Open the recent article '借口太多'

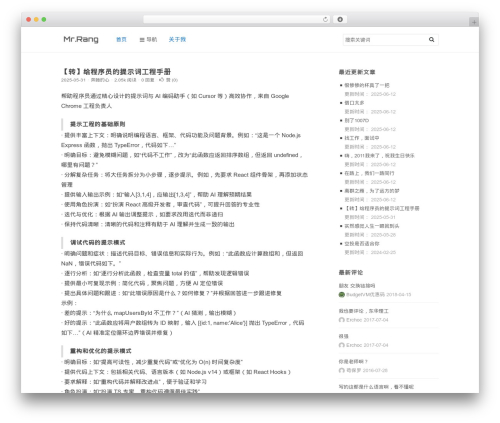pyautogui.click(x=354, y=103)
